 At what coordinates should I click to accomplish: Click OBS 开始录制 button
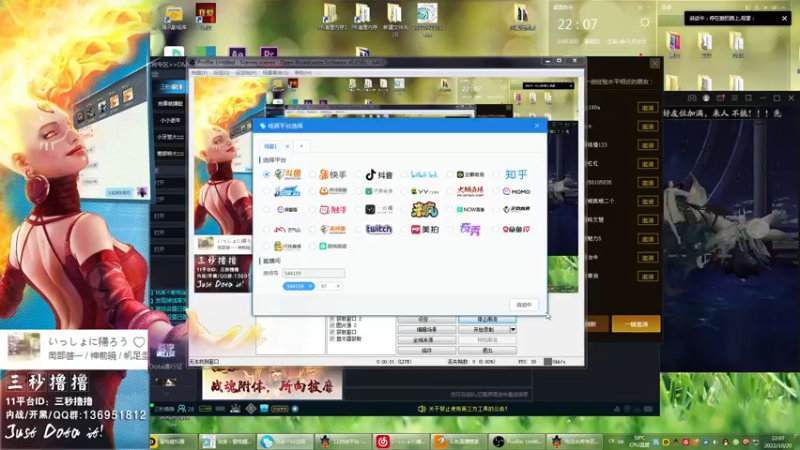click(x=484, y=330)
